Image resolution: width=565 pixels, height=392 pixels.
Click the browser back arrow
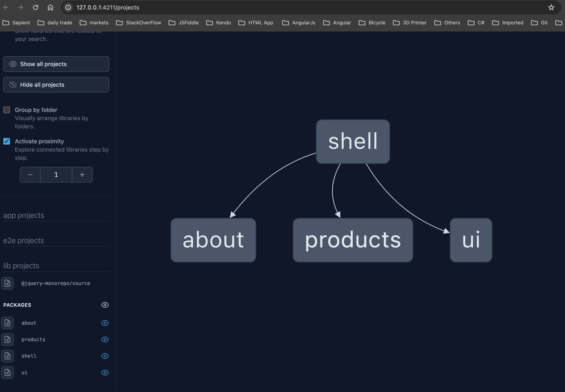coord(6,7)
